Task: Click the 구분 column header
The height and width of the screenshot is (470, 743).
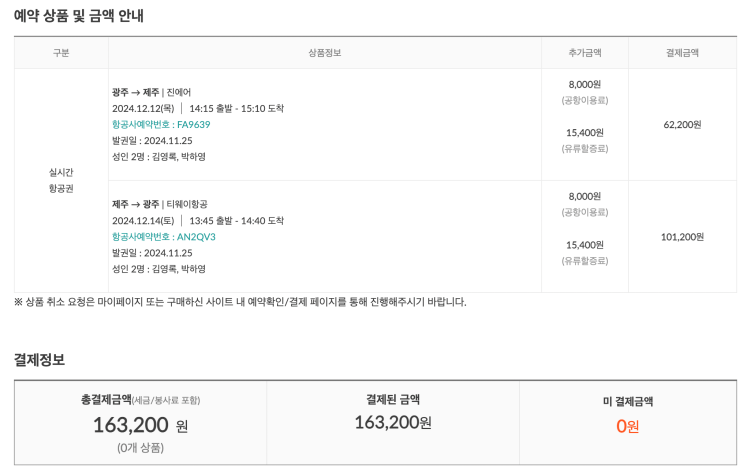Action: click(61, 53)
